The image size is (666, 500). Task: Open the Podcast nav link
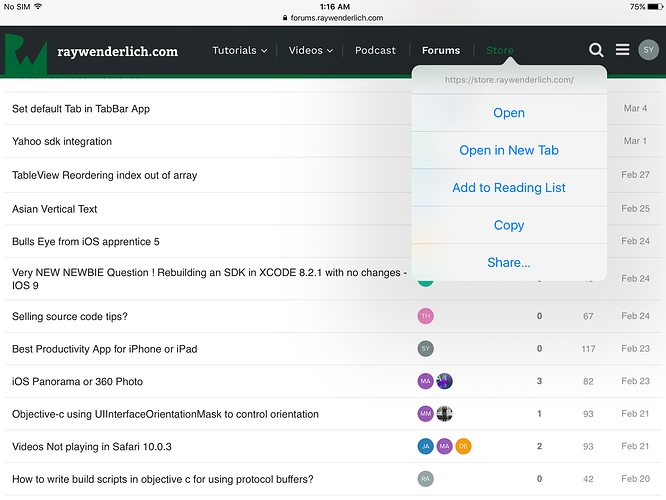click(375, 50)
